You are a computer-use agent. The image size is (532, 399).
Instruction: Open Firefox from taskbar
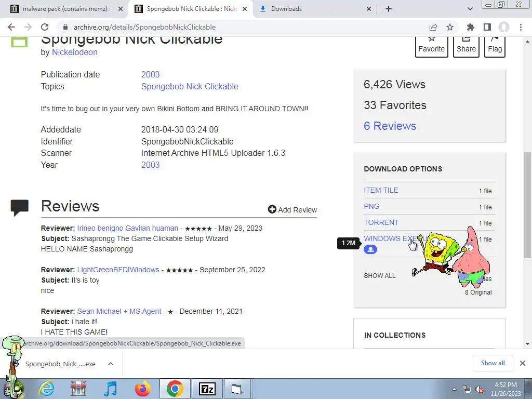[142, 389]
